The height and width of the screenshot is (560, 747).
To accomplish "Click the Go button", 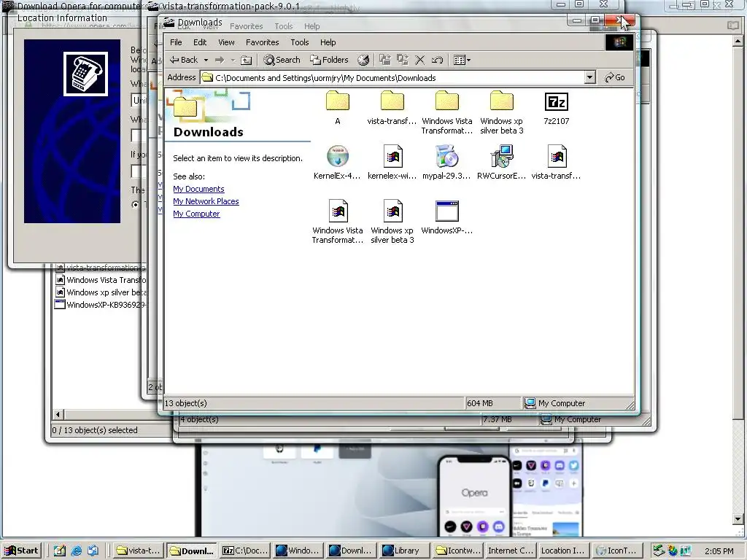I will click(x=615, y=77).
